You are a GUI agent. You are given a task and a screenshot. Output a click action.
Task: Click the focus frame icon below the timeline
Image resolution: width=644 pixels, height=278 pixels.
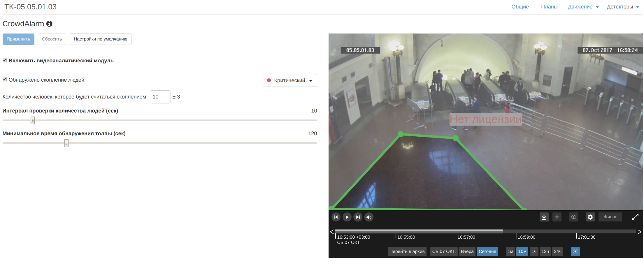(x=575, y=251)
